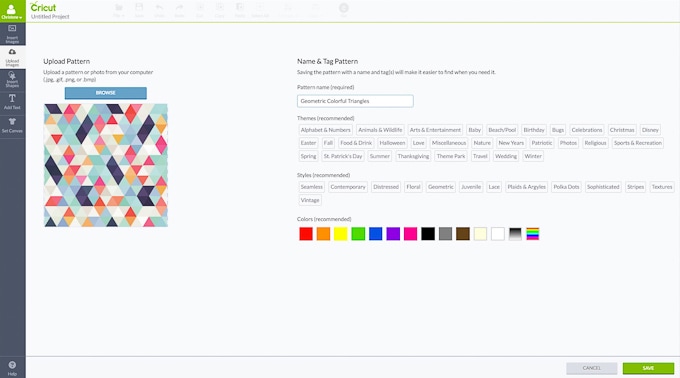Open the Insert Shapes tool
This screenshot has width=680, height=378.
click(x=12, y=80)
